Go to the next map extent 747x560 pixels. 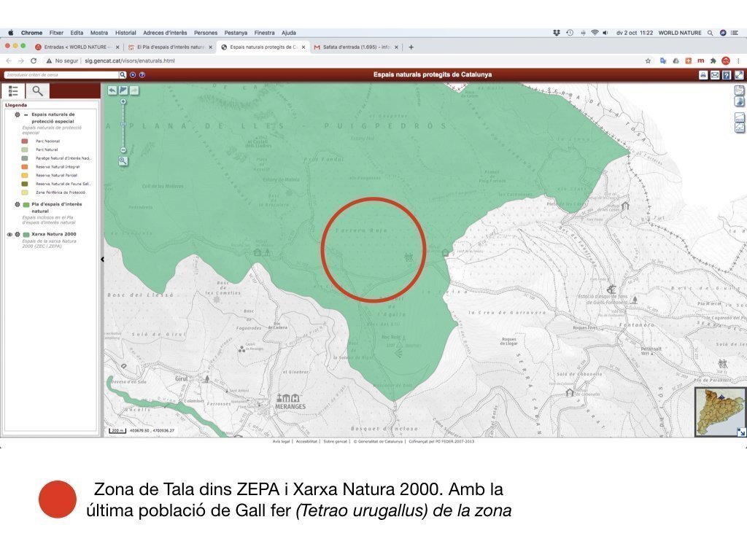134,90
